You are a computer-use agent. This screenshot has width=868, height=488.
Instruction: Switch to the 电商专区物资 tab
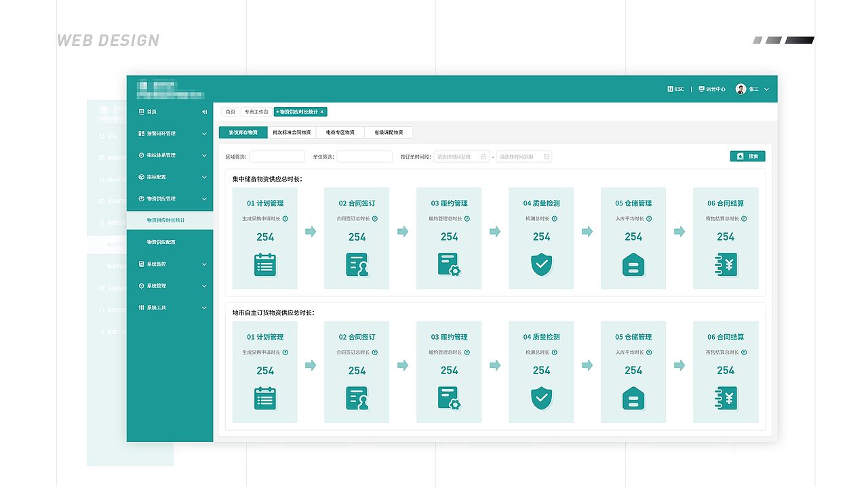(x=340, y=133)
